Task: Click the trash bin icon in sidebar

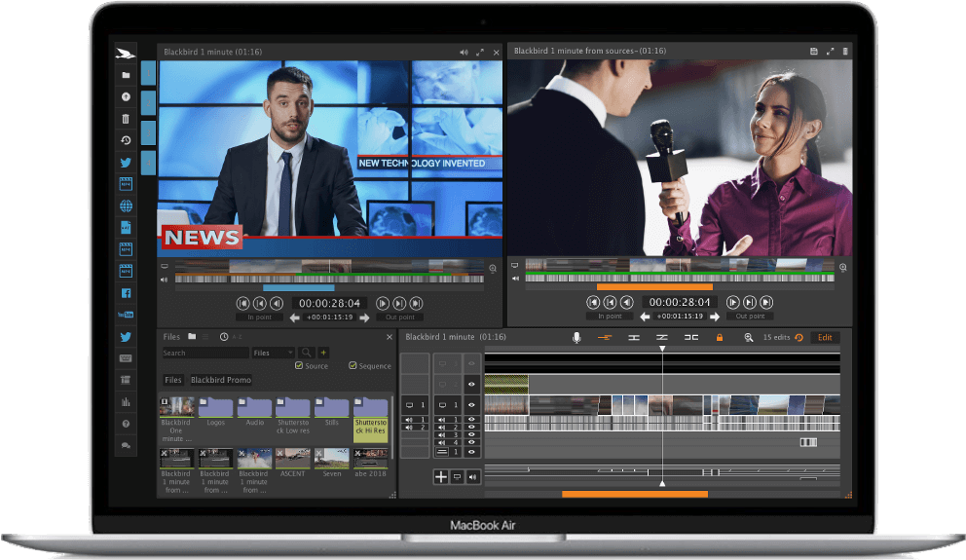Action: coord(126,119)
